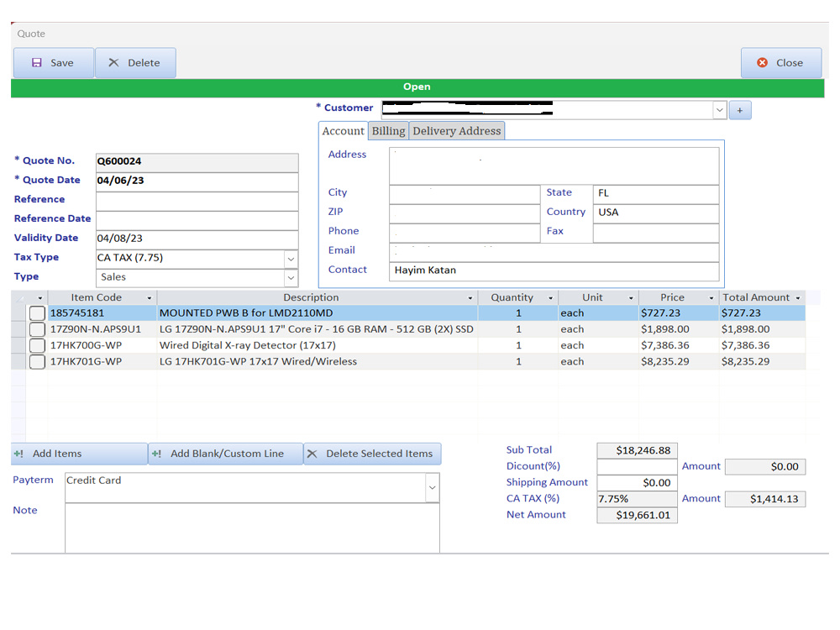Click the $1,898.00 price cell

click(x=679, y=329)
